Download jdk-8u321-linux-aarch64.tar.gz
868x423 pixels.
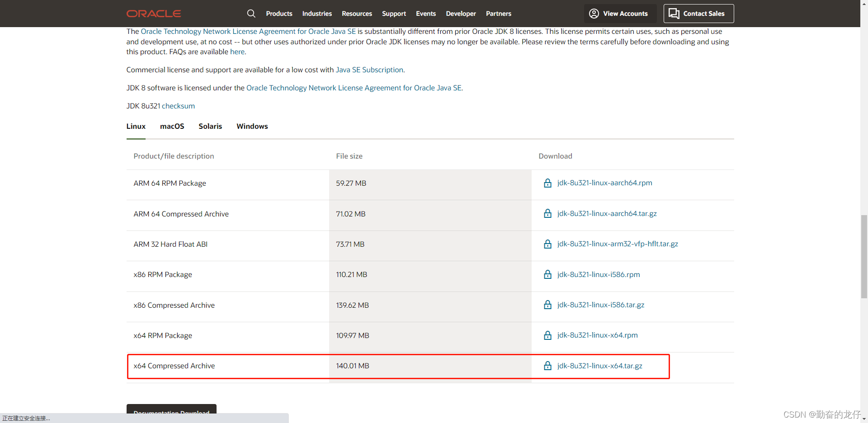click(607, 213)
